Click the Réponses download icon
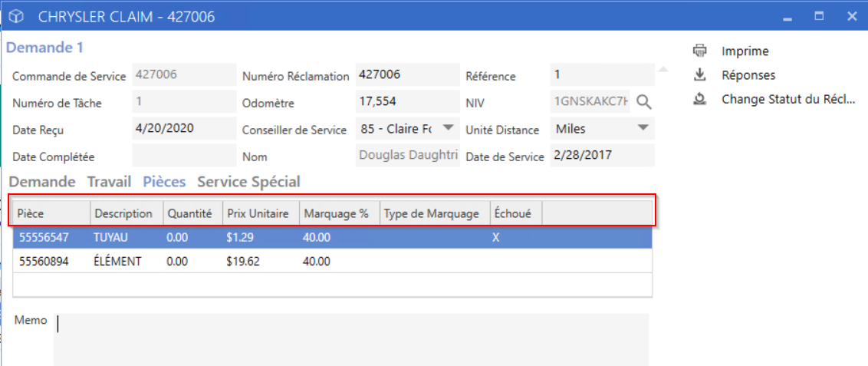Viewport: 868px width, 366px height. coord(700,74)
